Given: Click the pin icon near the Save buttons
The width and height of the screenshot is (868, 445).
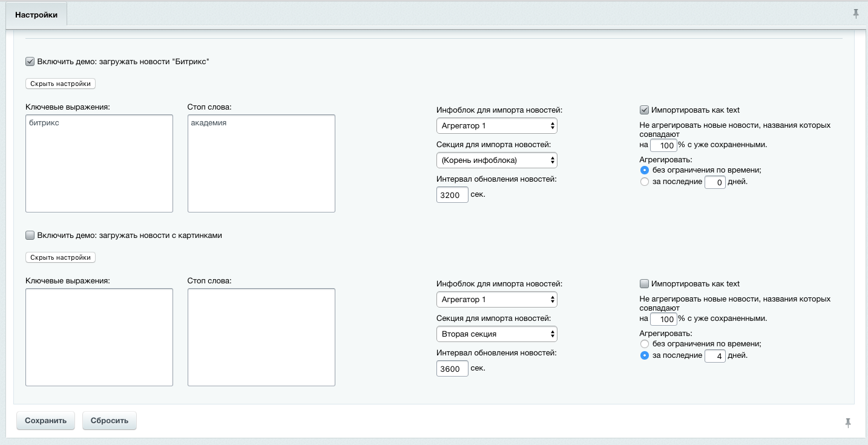Looking at the screenshot, I should (x=848, y=423).
